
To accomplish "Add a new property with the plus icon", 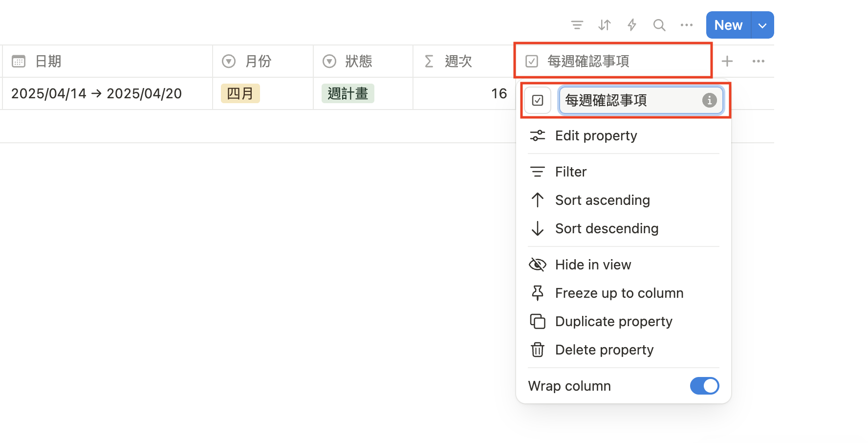I will pos(727,61).
